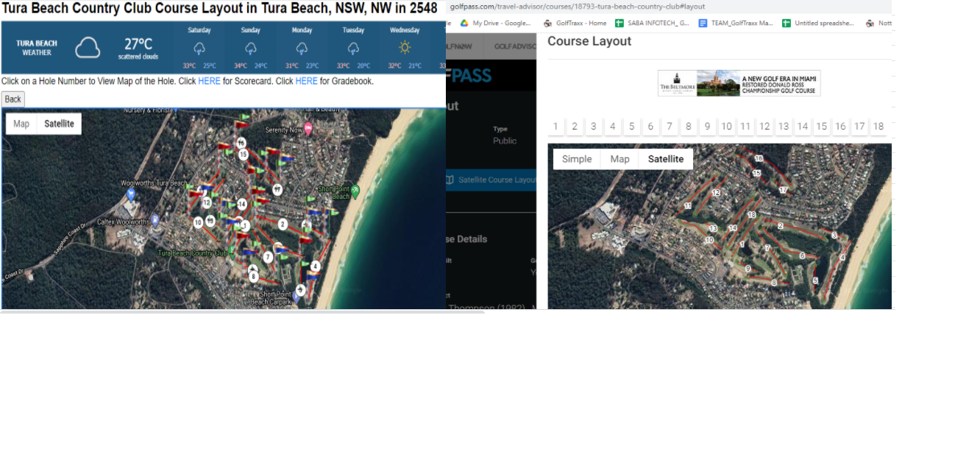Click hole 11 label on GolfPass map
Viewport: 980px width, 449px height.
tap(687, 206)
